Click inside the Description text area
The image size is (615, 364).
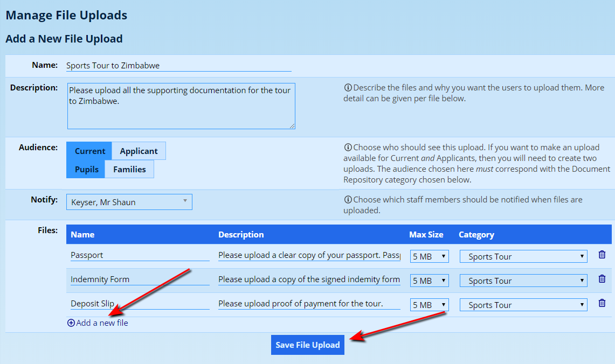[181, 106]
